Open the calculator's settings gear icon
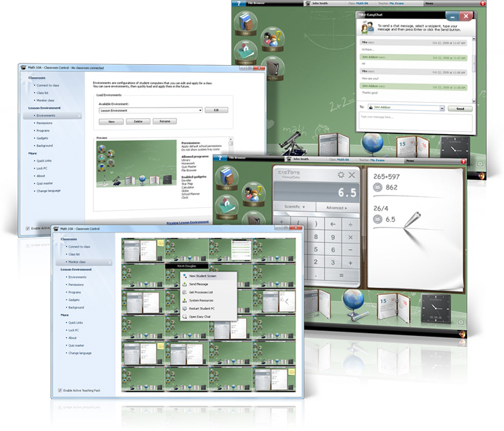Image resolution: width=504 pixels, height=431 pixels. (341, 175)
